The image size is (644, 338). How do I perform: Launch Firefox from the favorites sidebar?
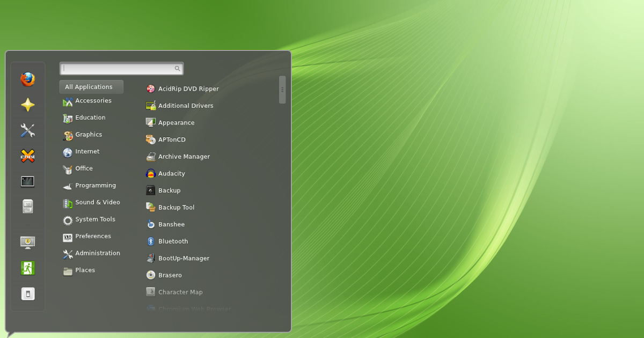[28, 79]
